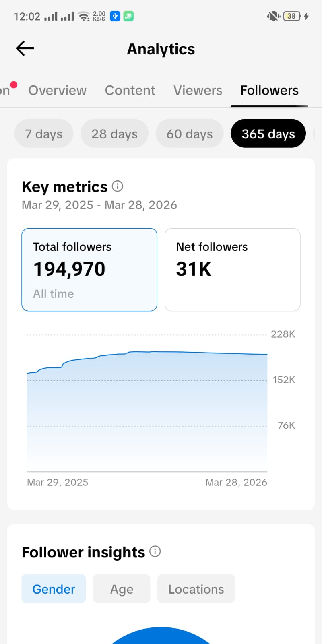Select the 365 days range chip
Image resolution: width=322 pixels, height=644 pixels.
(268, 134)
